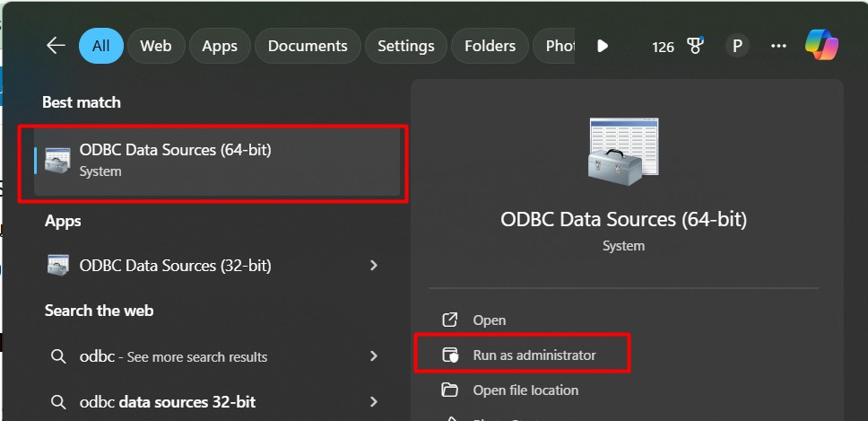Click the ODBC 32-bit toolbox icon

(57, 266)
